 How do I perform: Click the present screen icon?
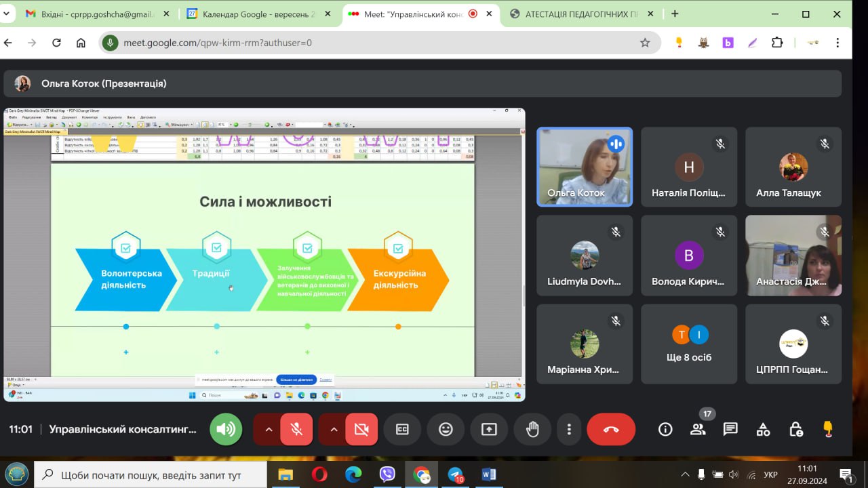[489, 429]
